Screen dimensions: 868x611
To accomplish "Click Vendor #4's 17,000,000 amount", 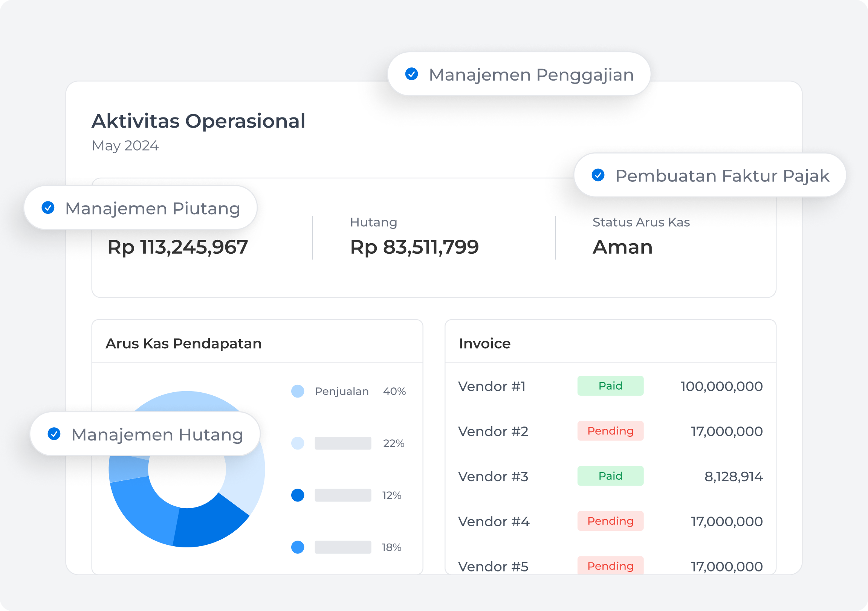I will click(727, 521).
